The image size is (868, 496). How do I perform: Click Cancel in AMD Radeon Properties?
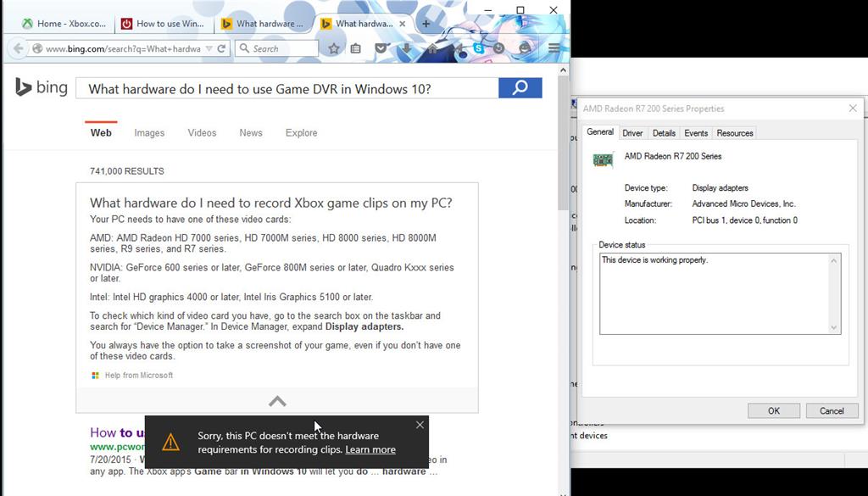832,410
